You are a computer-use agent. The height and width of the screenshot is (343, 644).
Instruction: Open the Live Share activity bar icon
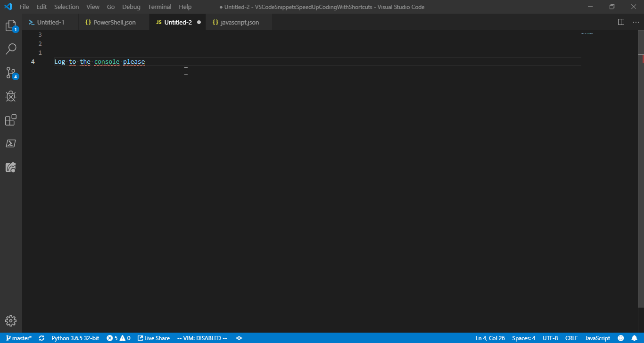[11, 167]
